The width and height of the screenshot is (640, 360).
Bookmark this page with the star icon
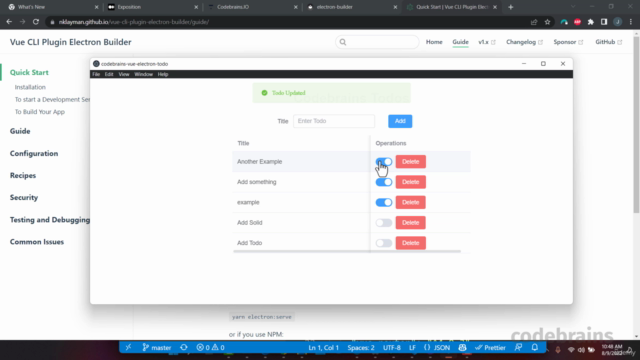547,22
